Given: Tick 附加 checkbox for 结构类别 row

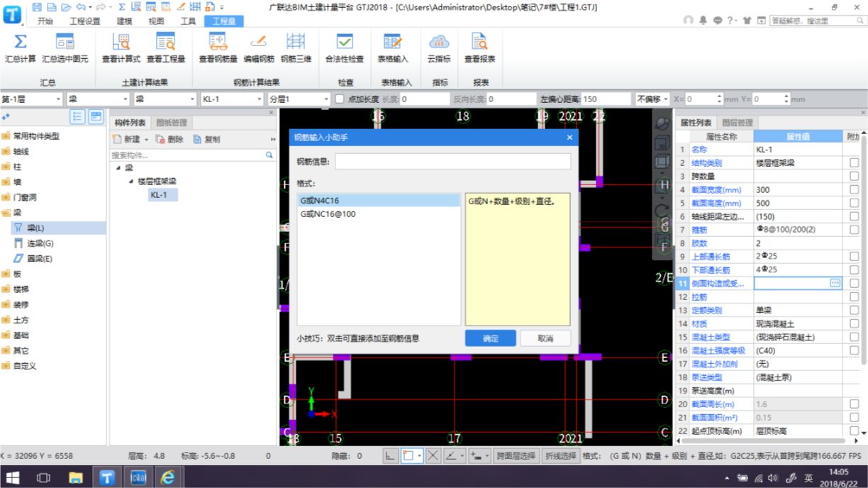Looking at the screenshot, I should (854, 163).
